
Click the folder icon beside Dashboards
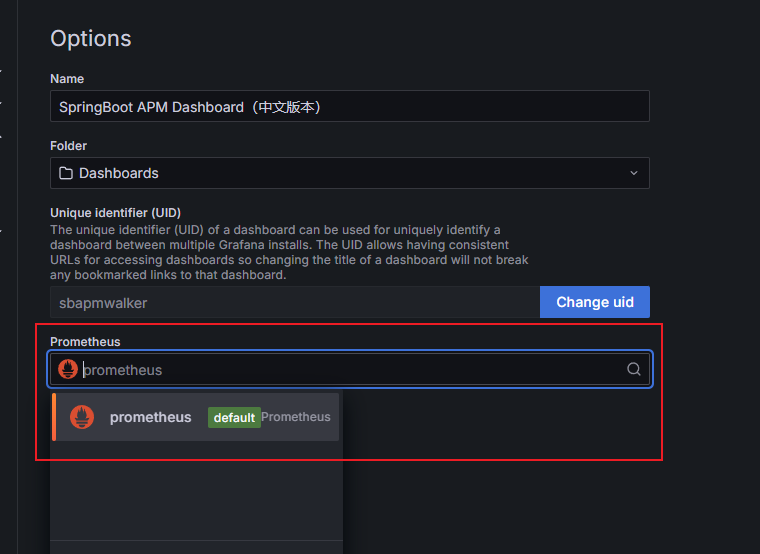(x=66, y=173)
